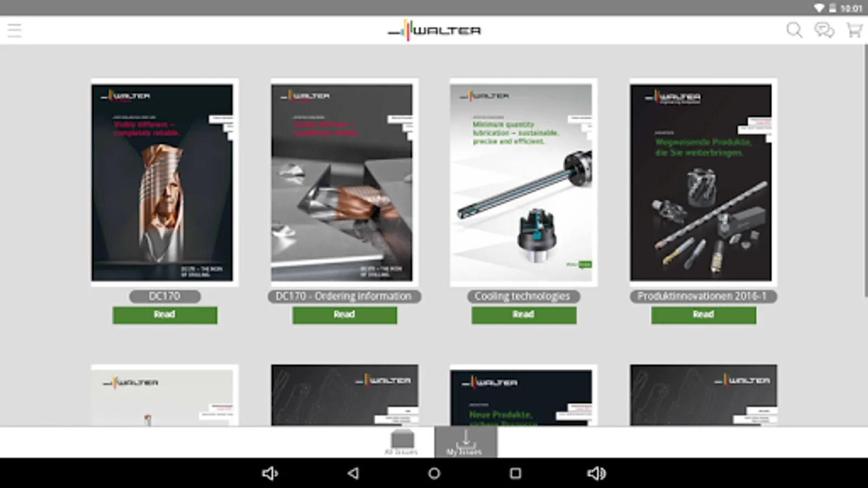This screenshot has width=868, height=488.
Task: Open the 'Neue Produkte' cover in second row
Action: (524, 395)
